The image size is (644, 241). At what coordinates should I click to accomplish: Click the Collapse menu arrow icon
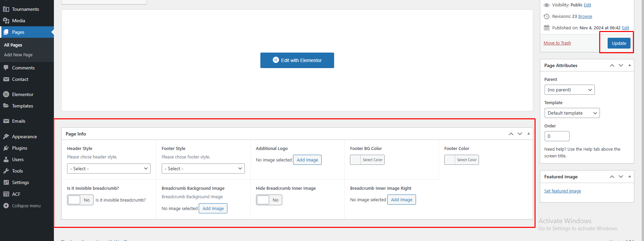coord(6,206)
